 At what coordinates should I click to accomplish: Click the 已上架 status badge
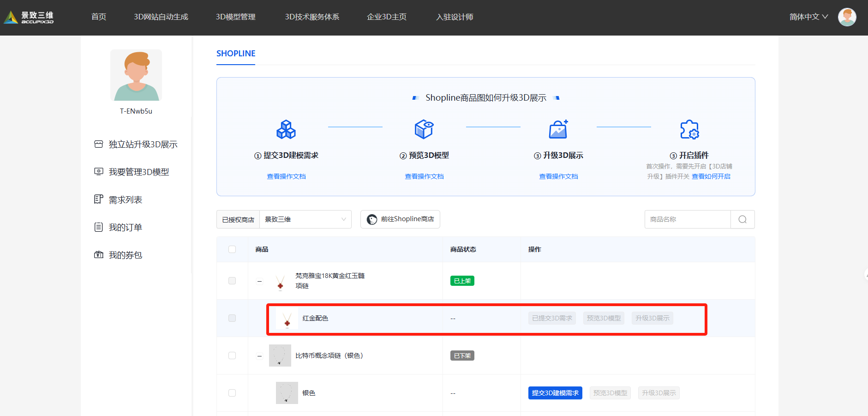point(462,281)
